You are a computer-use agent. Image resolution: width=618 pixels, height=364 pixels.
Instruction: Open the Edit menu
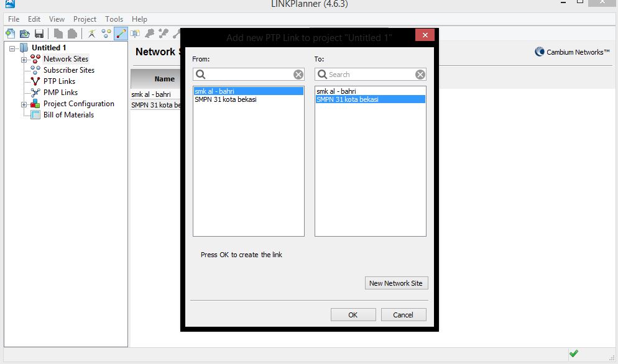[x=34, y=19]
